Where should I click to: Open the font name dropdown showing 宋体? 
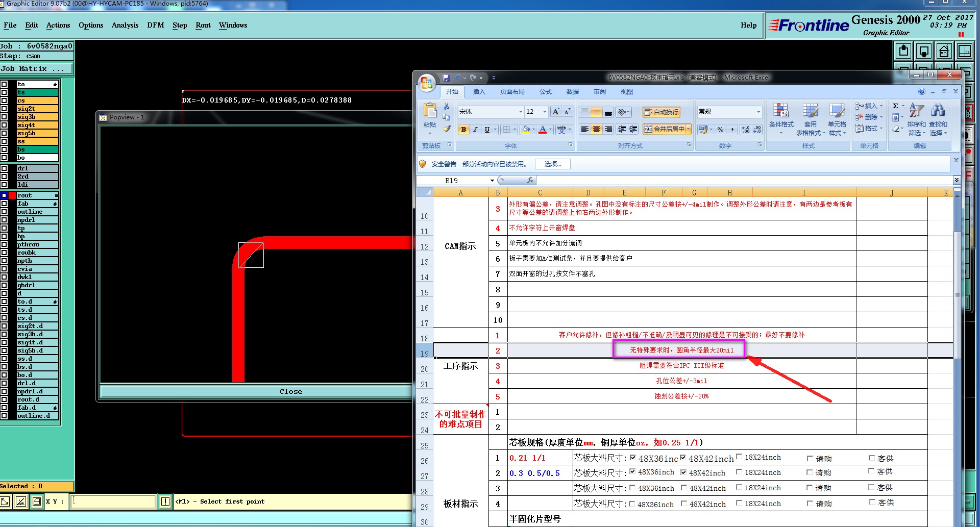[521, 112]
